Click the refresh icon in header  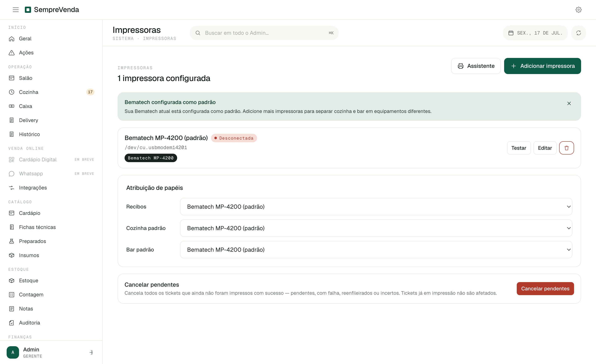[x=578, y=33]
